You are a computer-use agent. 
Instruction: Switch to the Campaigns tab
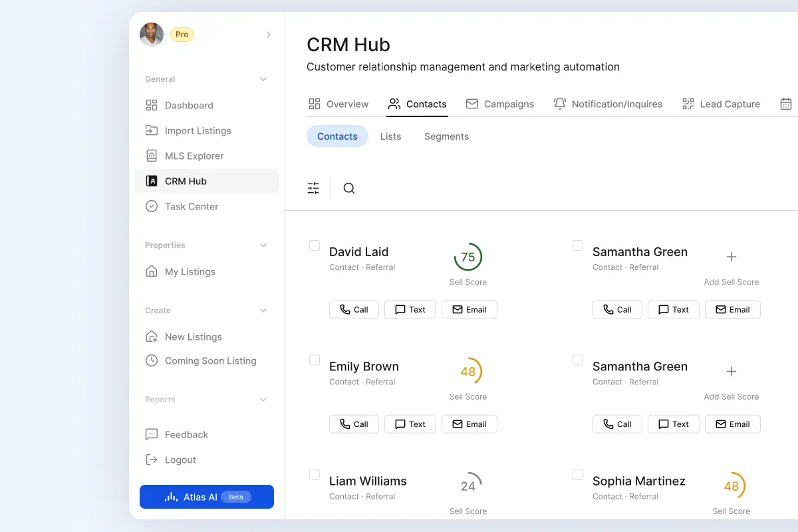point(501,104)
